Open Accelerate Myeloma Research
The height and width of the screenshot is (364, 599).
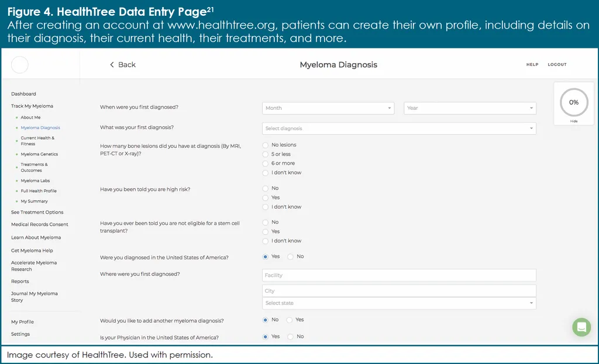click(x=34, y=266)
